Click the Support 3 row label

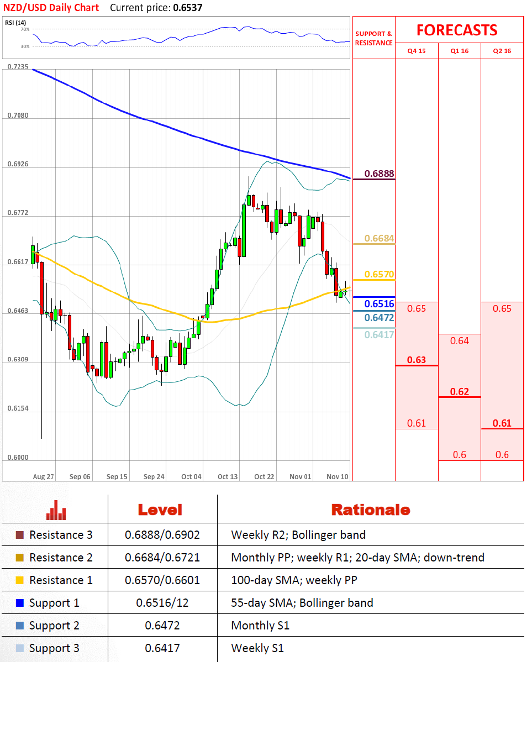[54, 649]
